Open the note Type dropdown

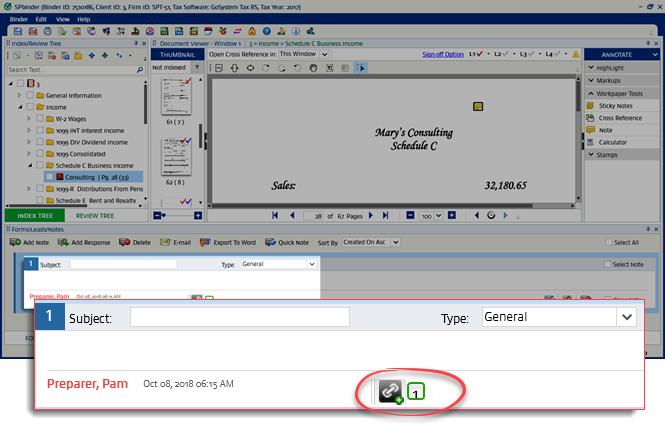click(x=626, y=316)
